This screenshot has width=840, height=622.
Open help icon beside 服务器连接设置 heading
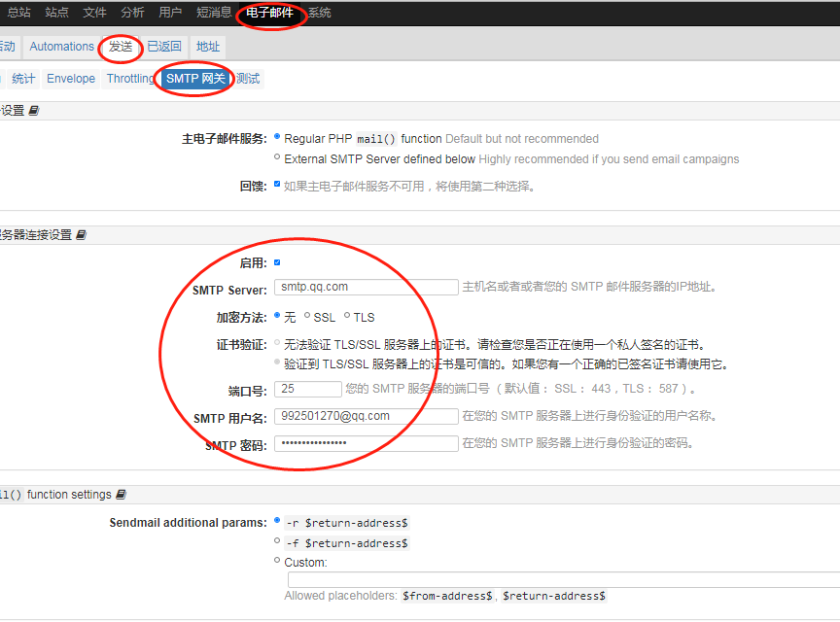81,235
